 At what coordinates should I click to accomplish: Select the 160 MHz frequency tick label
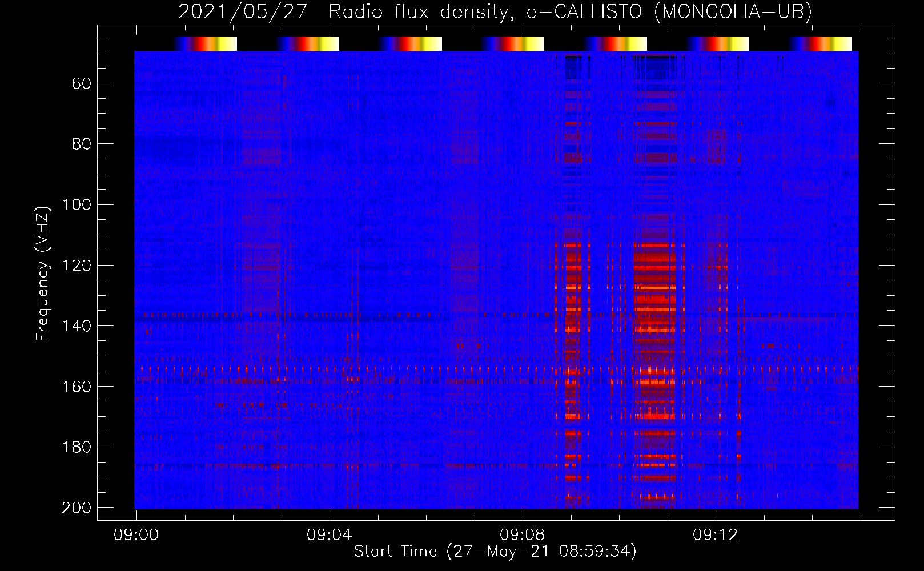(77, 386)
